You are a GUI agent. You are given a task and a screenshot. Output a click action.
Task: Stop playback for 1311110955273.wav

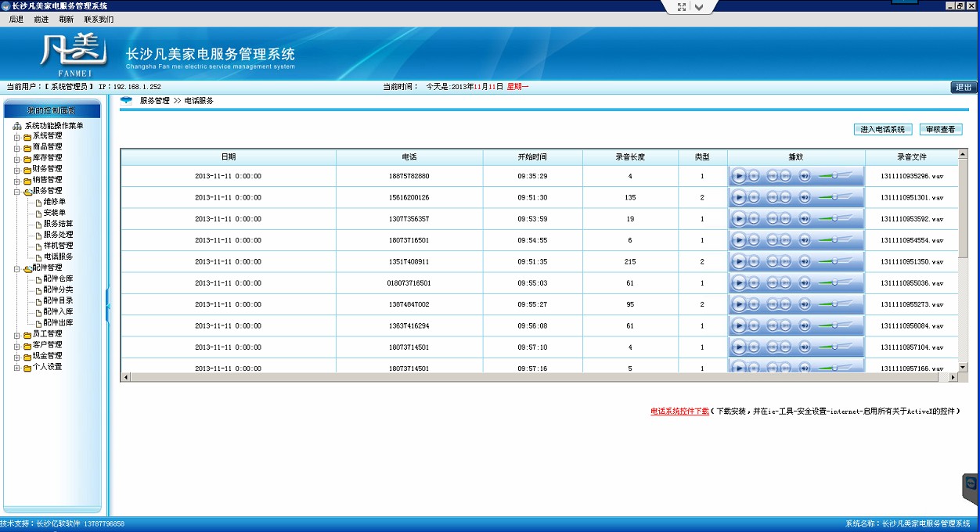[754, 304]
